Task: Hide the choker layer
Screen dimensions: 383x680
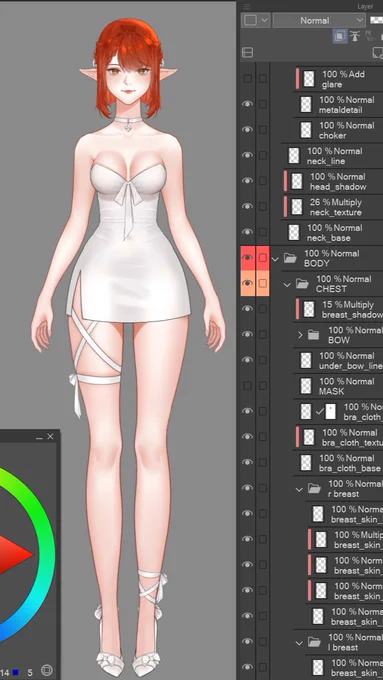Action: [247, 130]
